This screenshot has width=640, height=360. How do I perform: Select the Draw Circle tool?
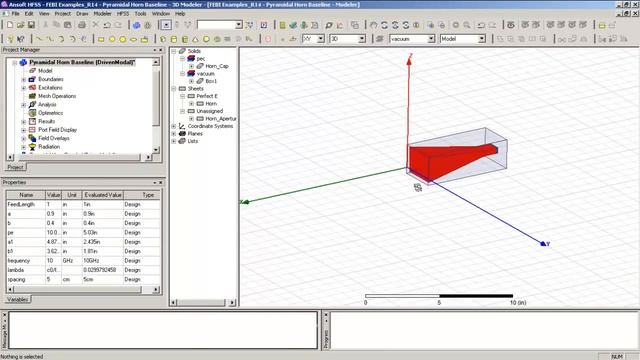tap(112, 39)
